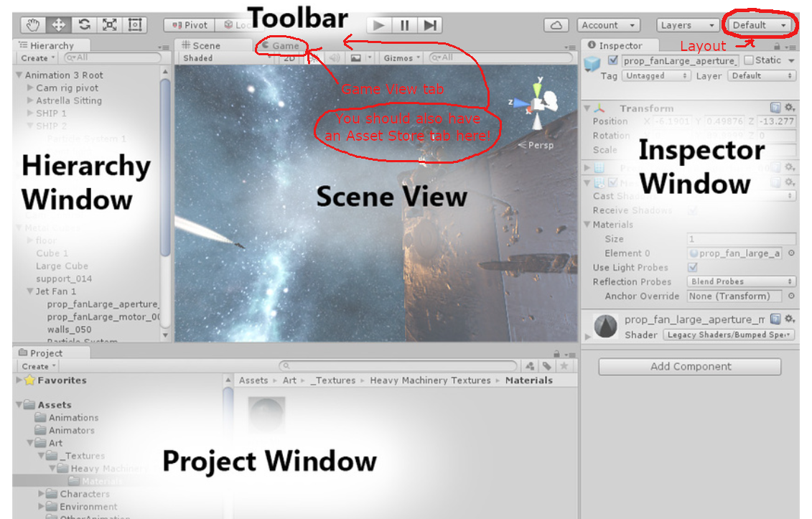
Task: Click Heavy Machinery Textures in breadcrumb
Action: 430,380
